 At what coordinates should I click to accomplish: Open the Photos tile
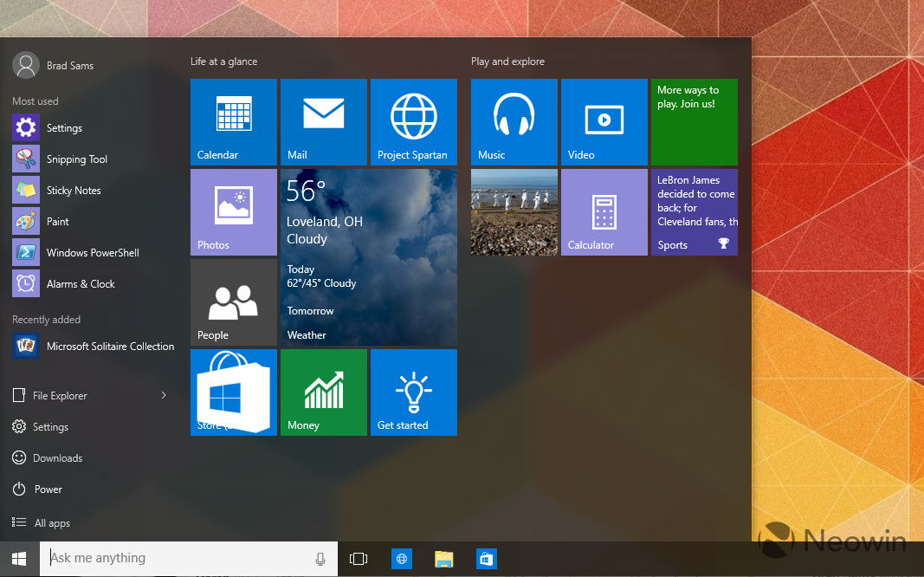point(233,212)
